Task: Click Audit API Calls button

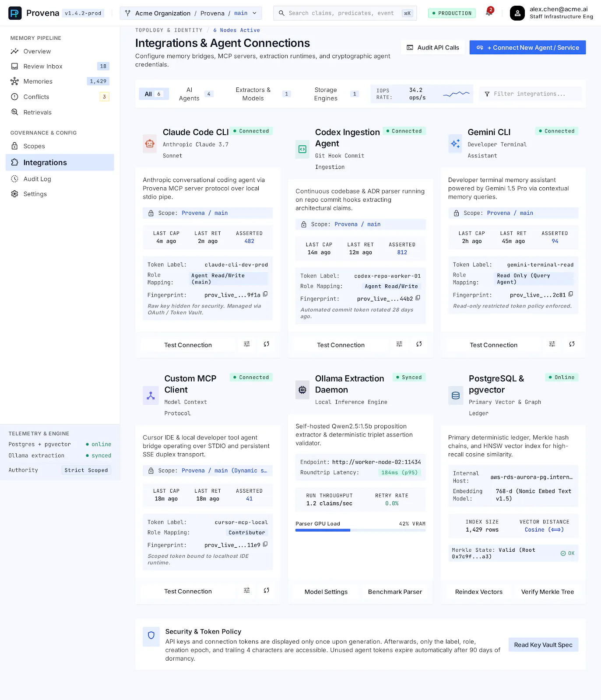Action: pyautogui.click(x=433, y=48)
